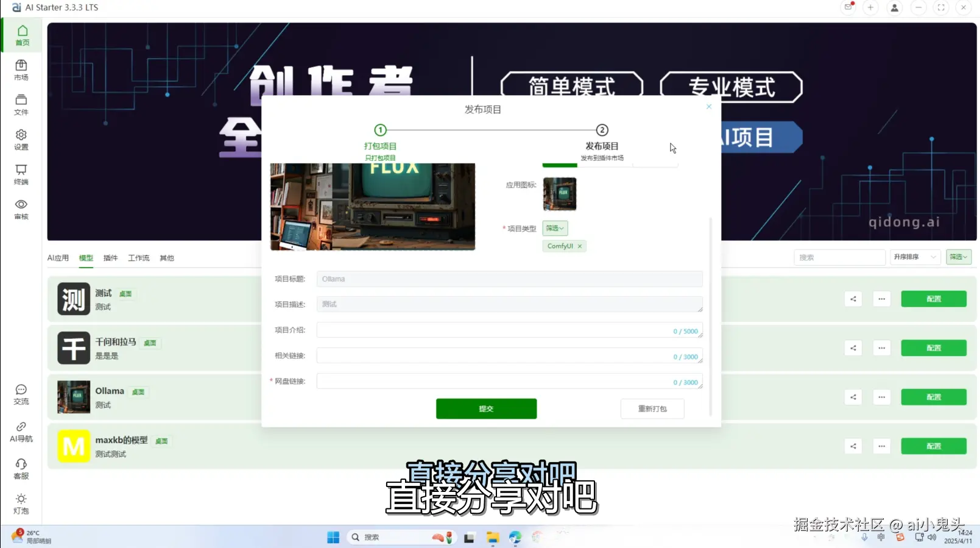Click the volume icon in system tray
The image size is (980, 548).
pyautogui.click(x=932, y=537)
